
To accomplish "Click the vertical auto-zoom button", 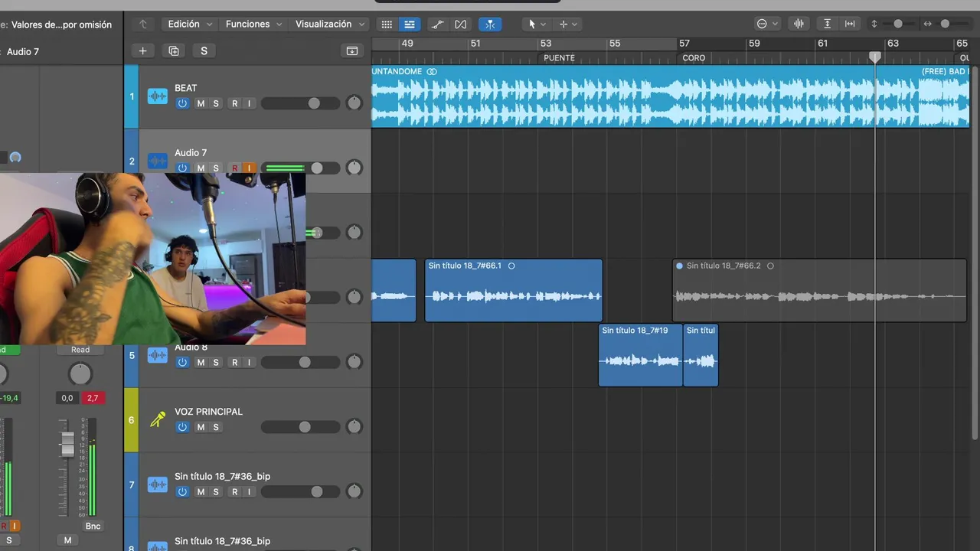I will point(827,24).
